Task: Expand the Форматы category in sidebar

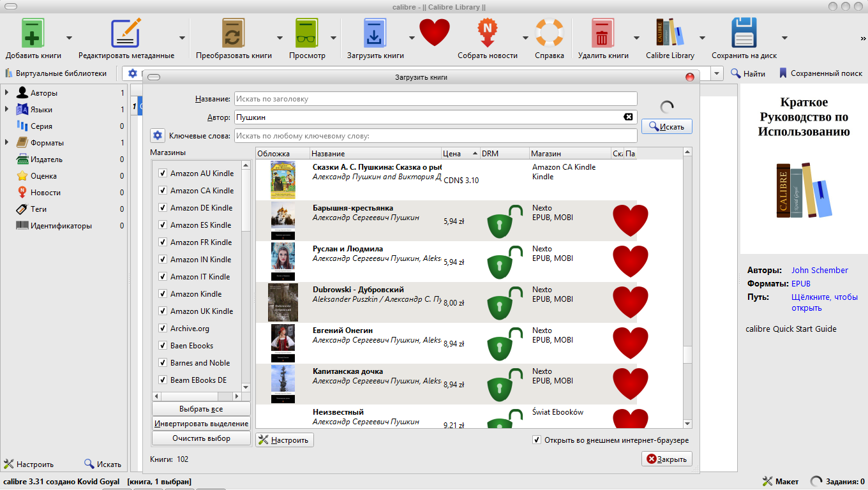Action: [6, 143]
